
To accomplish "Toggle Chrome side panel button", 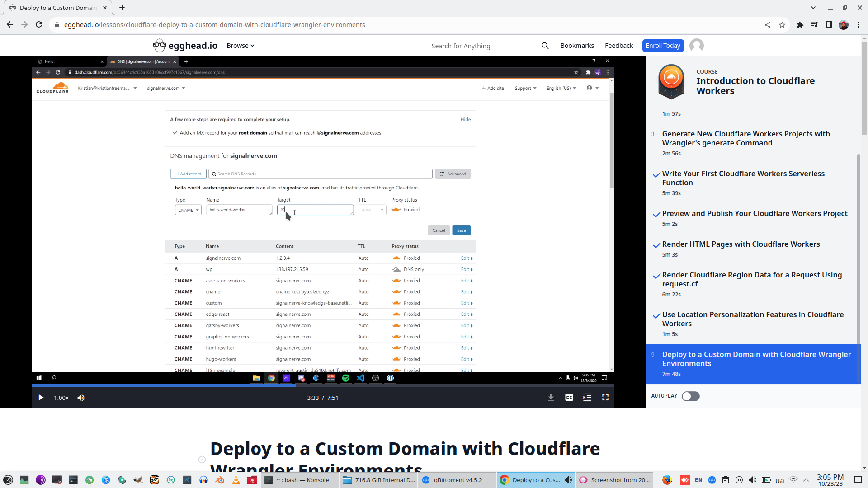I will pos(829,25).
